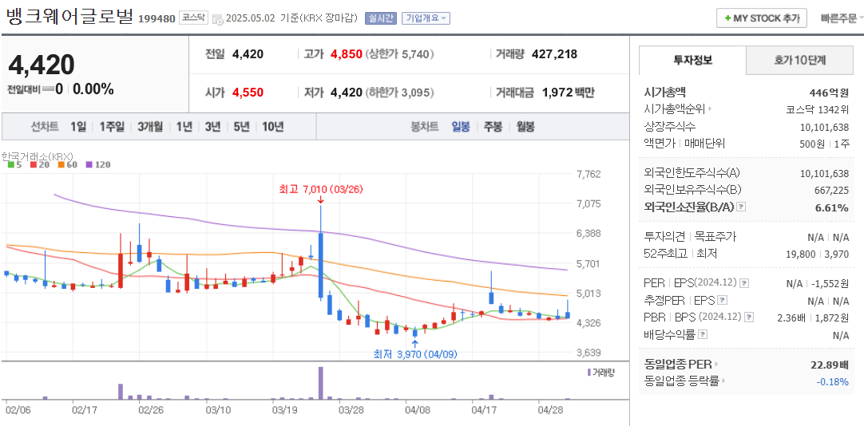Select the 10년 line chart period
Image resolution: width=868 pixels, height=426 pixels.
point(273,127)
